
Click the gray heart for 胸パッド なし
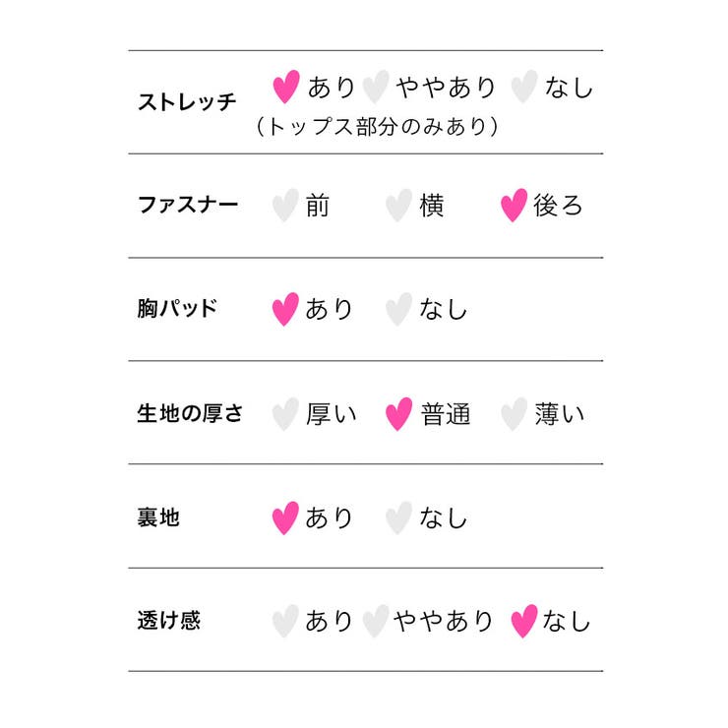pos(398,309)
